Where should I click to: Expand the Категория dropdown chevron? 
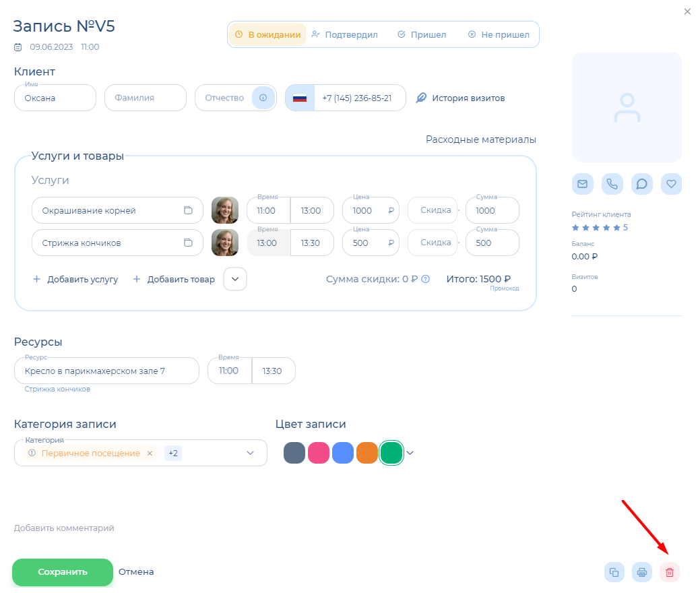coord(251,453)
